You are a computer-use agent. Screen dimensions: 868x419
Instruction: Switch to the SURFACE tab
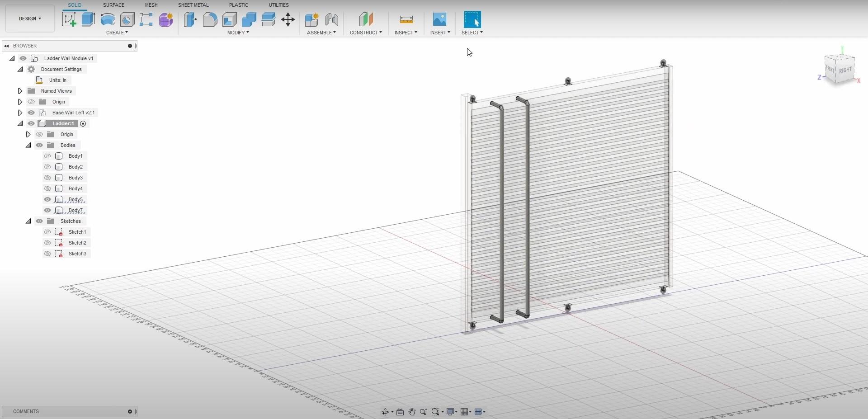pyautogui.click(x=113, y=5)
